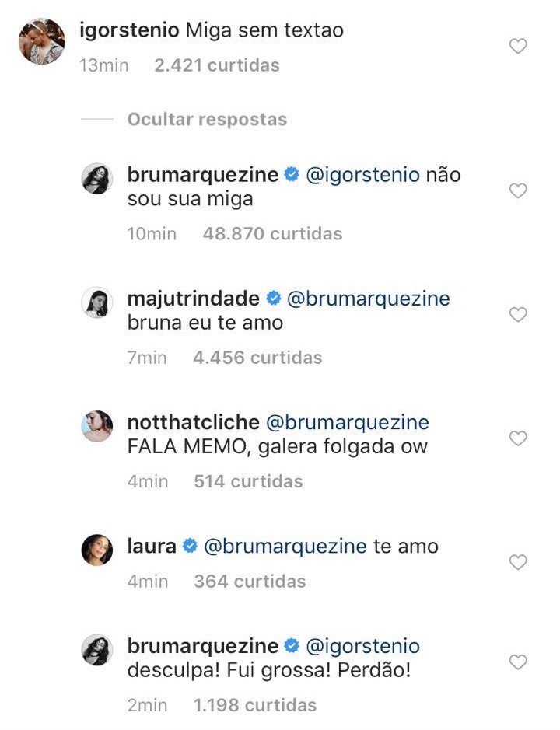The image size is (560, 730).
Task: View likes on 48.870 curtidas
Action: (272, 233)
